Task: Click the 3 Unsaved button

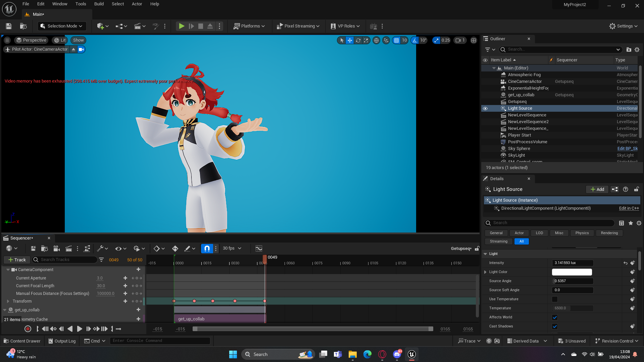Action: pyautogui.click(x=572, y=341)
